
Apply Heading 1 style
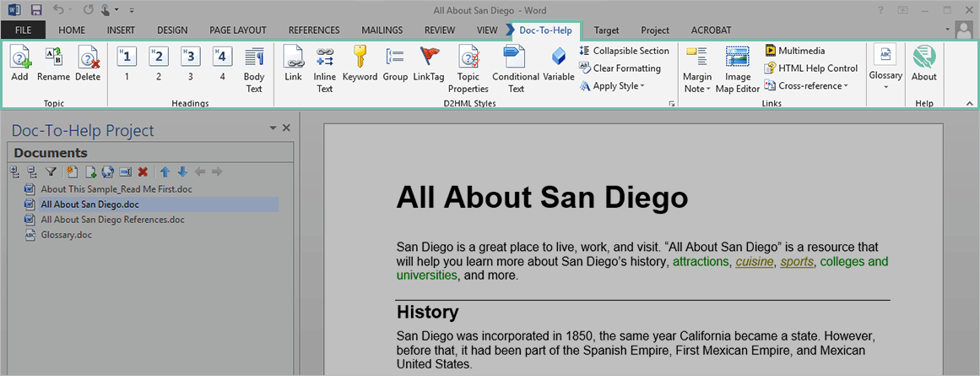[127, 57]
